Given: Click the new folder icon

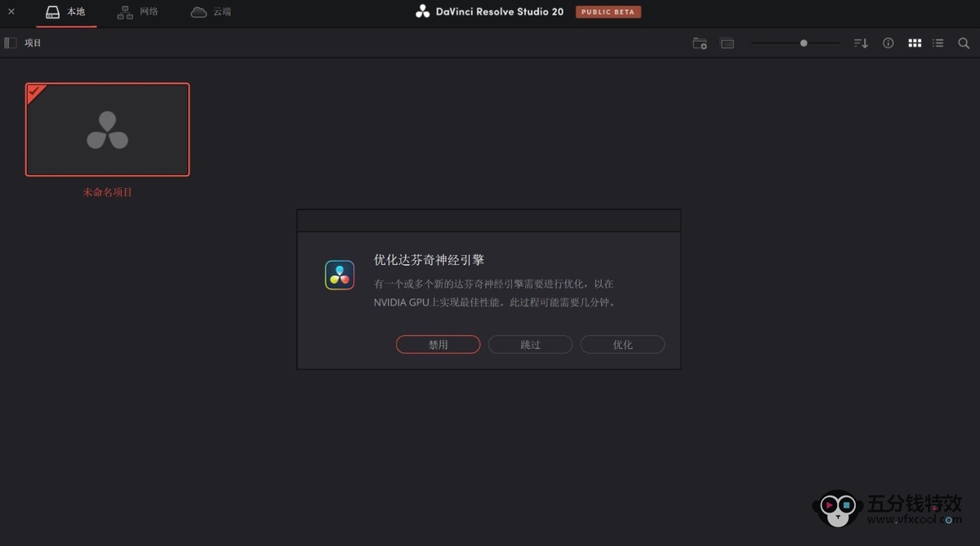Looking at the screenshot, I should point(700,43).
